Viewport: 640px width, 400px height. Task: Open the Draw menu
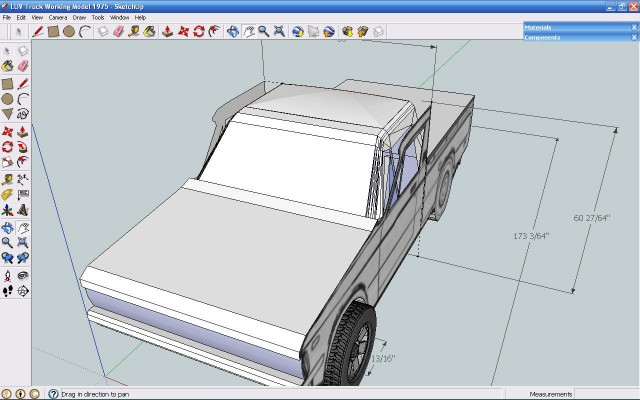pyautogui.click(x=79, y=18)
